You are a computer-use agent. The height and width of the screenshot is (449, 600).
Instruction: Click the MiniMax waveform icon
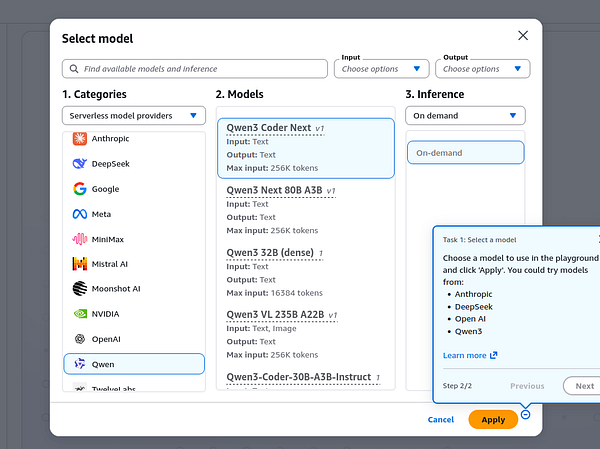[x=80, y=239]
